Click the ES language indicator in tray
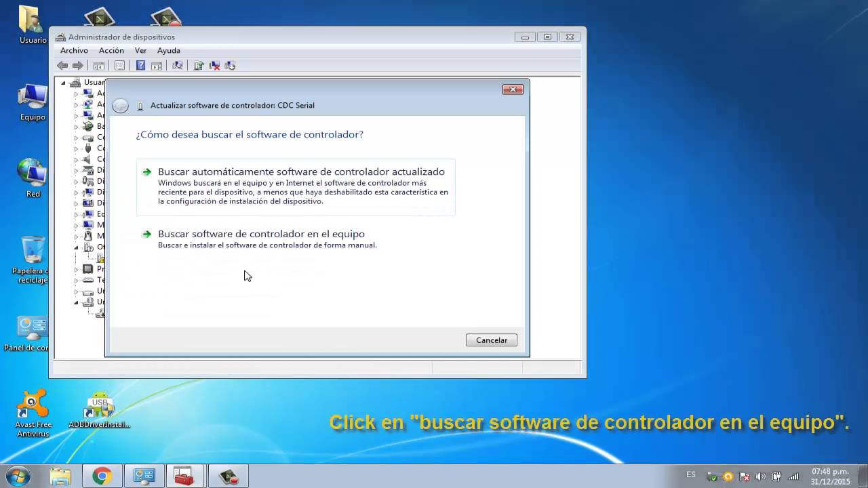 (x=691, y=475)
